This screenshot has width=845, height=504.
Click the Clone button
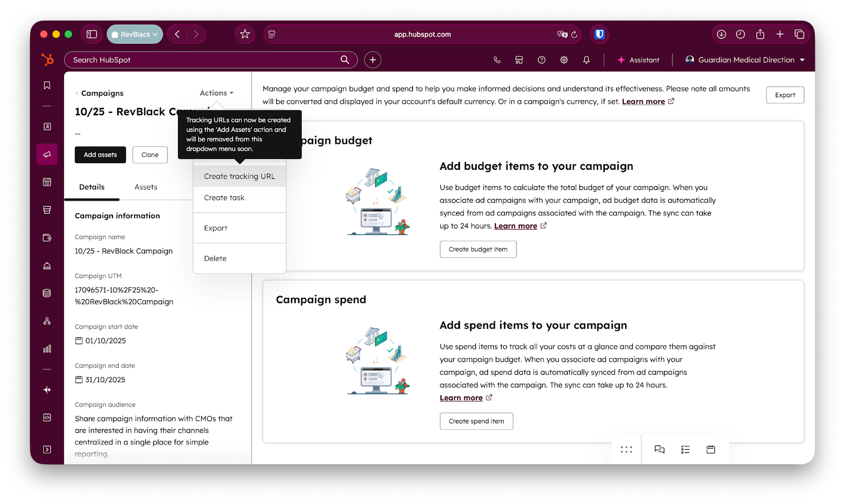pyautogui.click(x=150, y=155)
